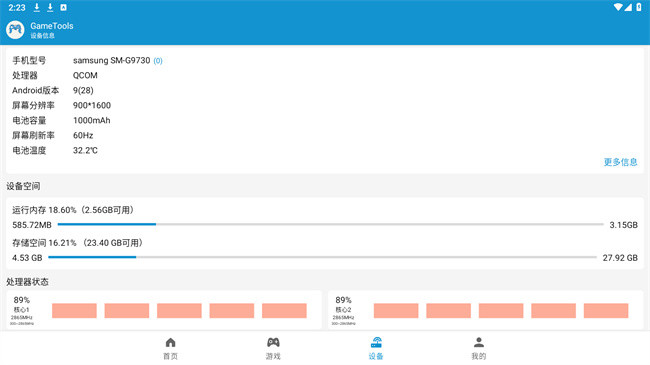Click the 电池温度 label
650x365 pixels.
[29, 150]
